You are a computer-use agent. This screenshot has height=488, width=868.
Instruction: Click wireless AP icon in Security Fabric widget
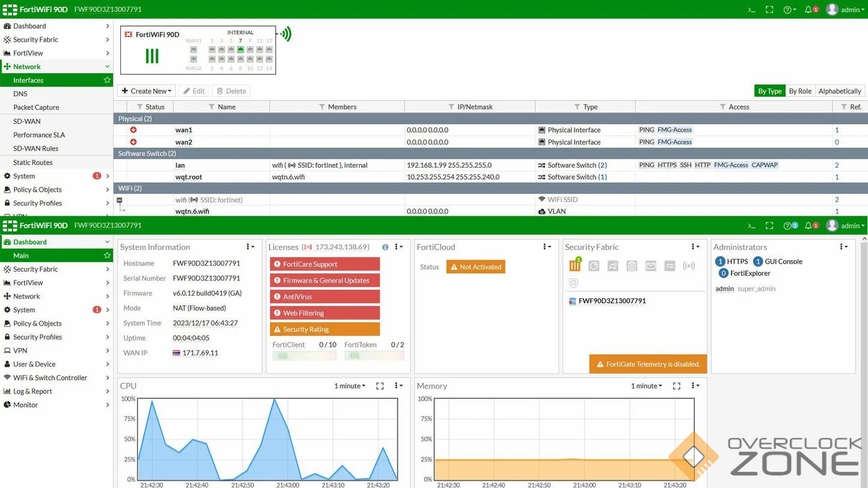tap(689, 266)
